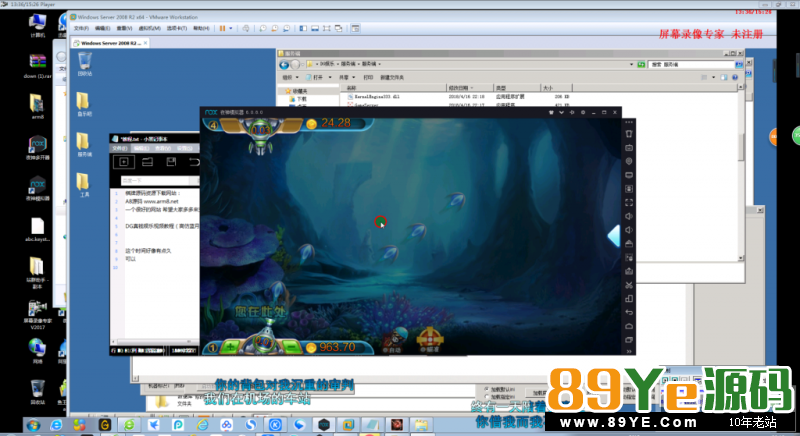This screenshot has width=800, height=436.
Task: Expand the arrow next to 打开 in Explorer
Action: [x=330, y=78]
